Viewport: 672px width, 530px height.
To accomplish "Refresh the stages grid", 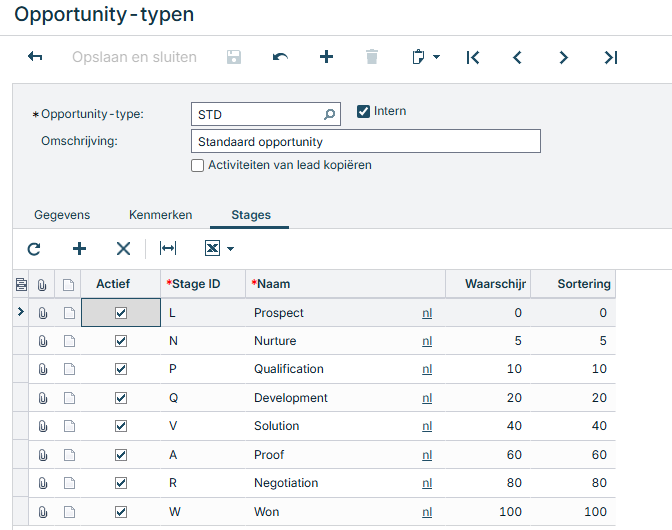I will pos(34,249).
